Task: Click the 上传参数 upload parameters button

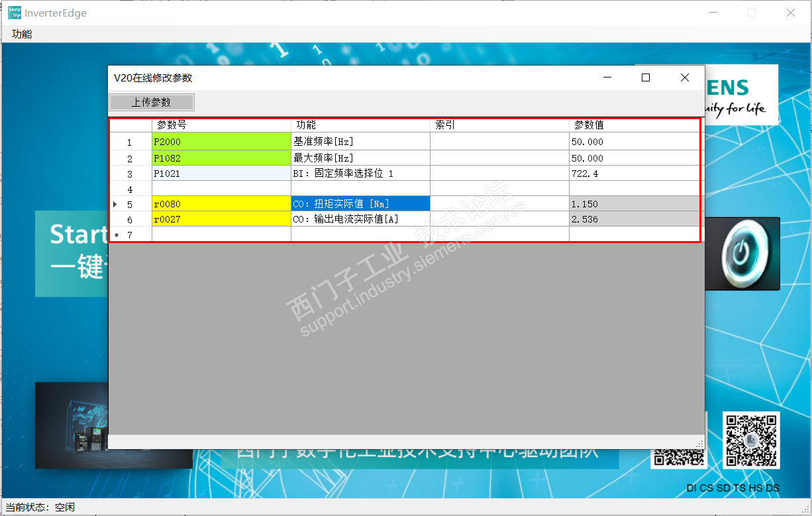Action: (x=152, y=102)
